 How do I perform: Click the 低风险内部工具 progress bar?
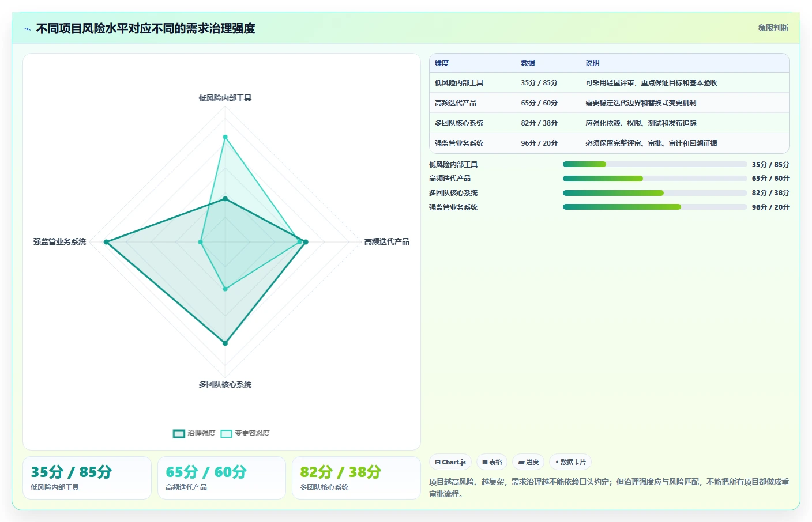point(655,164)
